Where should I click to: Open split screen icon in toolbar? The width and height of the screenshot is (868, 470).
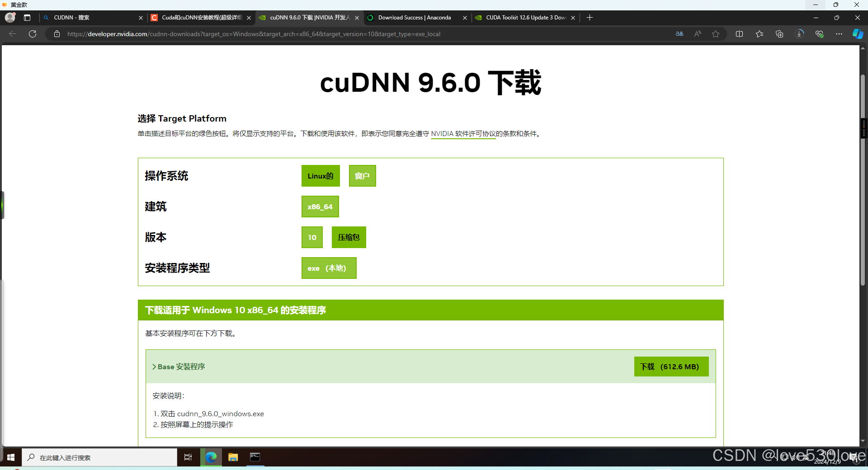pos(740,34)
